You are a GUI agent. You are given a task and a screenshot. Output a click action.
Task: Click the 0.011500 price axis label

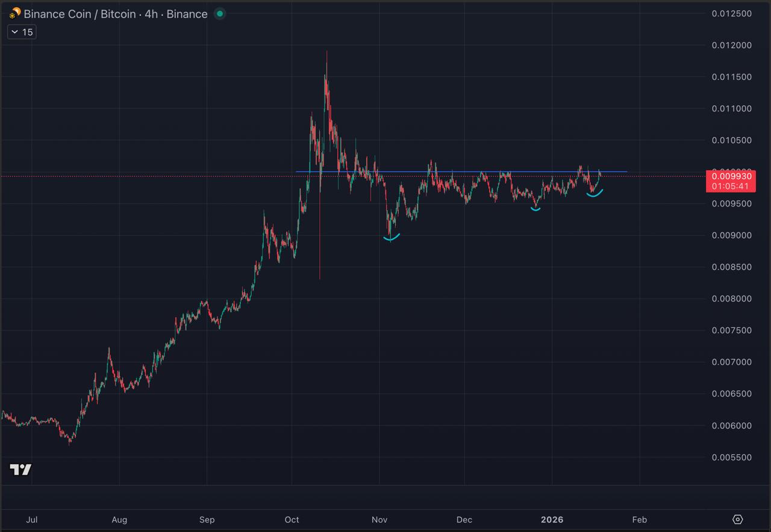coord(731,77)
